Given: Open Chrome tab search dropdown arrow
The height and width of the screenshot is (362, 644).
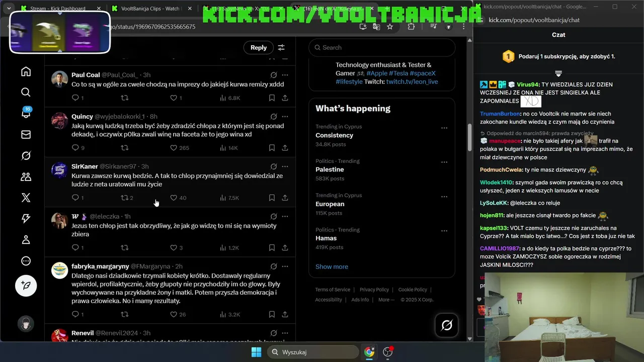Looking at the screenshot, I should (x=9, y=9).
